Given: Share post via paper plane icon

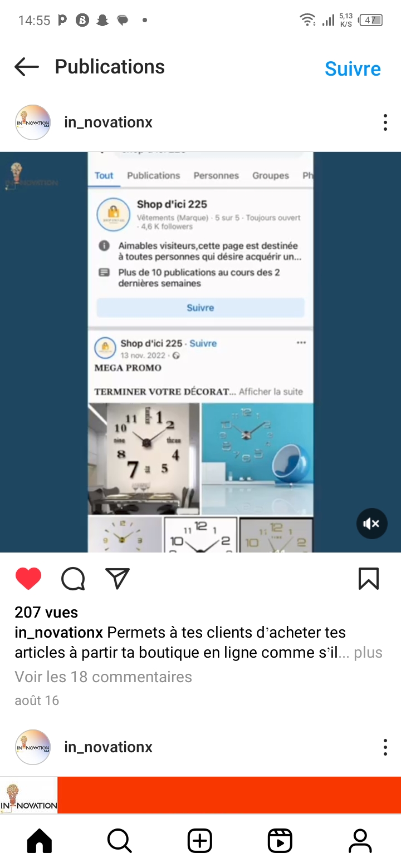Looking at the screenshot, I should 118,579.
